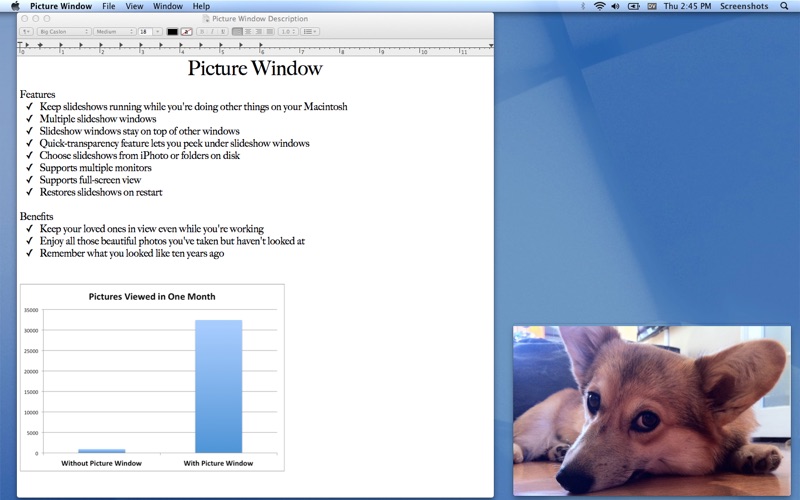Click the Bluetooth status icon

(583, 6)
